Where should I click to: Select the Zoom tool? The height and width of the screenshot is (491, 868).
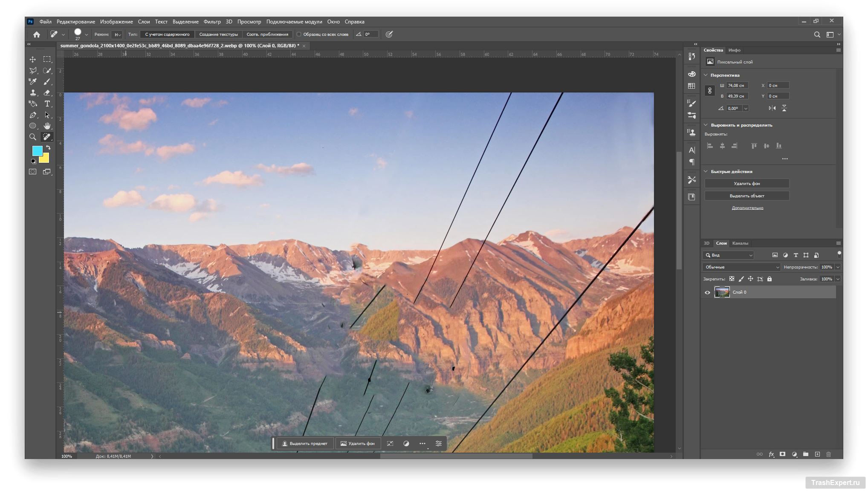click(x=33, y=137)
